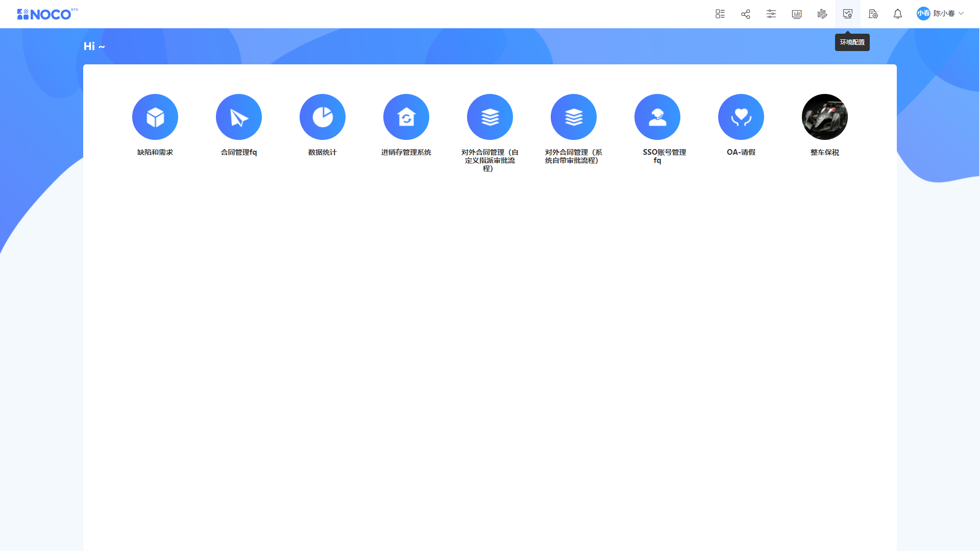Viewport: 980px width, 551px height.
Task: Click the Hi ~ greeting text
Action: click(94, 46)
